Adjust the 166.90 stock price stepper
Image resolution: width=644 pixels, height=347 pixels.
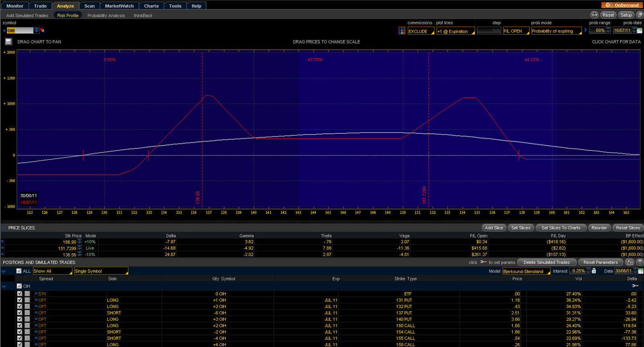coord(80,242)
